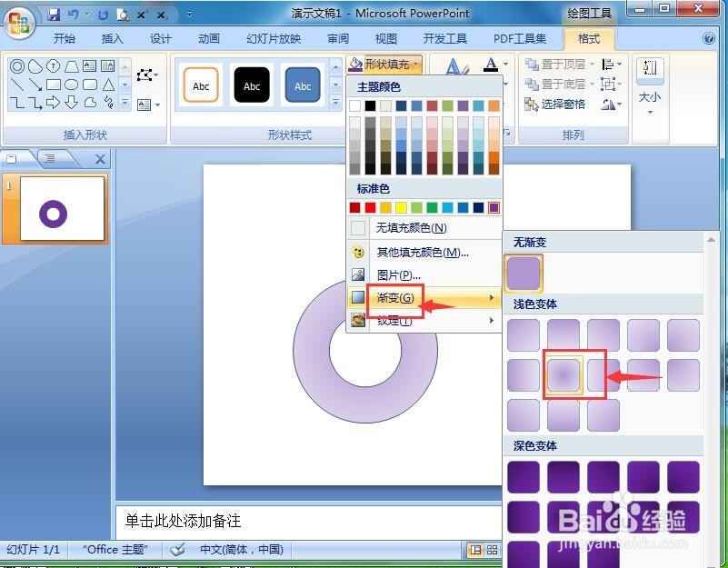Viewport: 728px width, 568px height.
Task: Apply the blue Abc shape style
Action: [303, 85]
